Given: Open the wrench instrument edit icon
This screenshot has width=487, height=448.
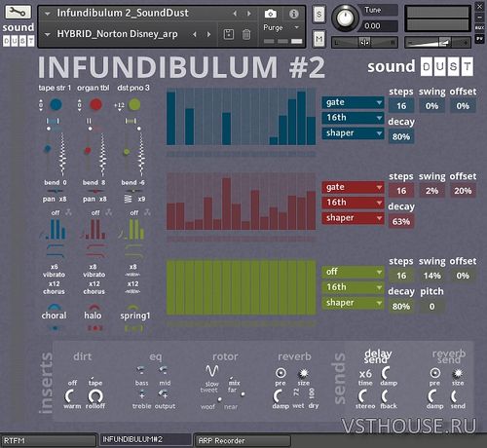Looking at the screenshot, I should 19,12.
